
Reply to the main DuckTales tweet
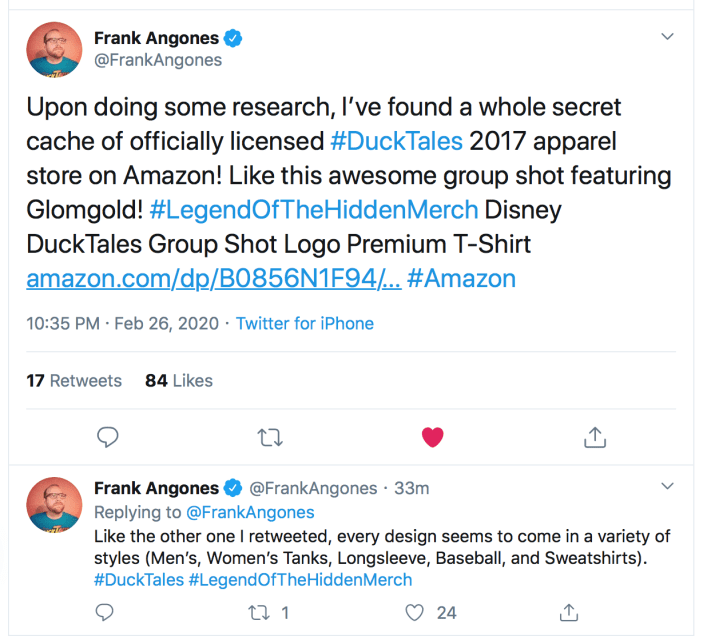click(x=108, y=437)
